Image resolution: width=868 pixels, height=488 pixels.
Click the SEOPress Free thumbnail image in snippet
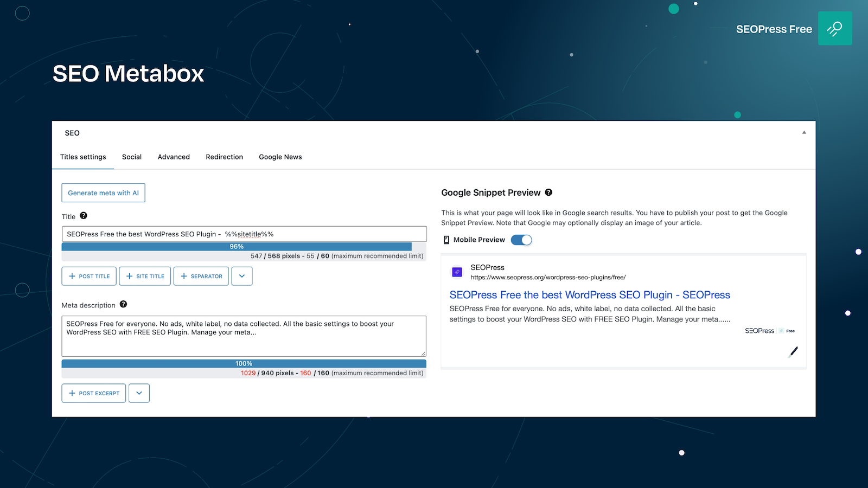pos(770,331)
